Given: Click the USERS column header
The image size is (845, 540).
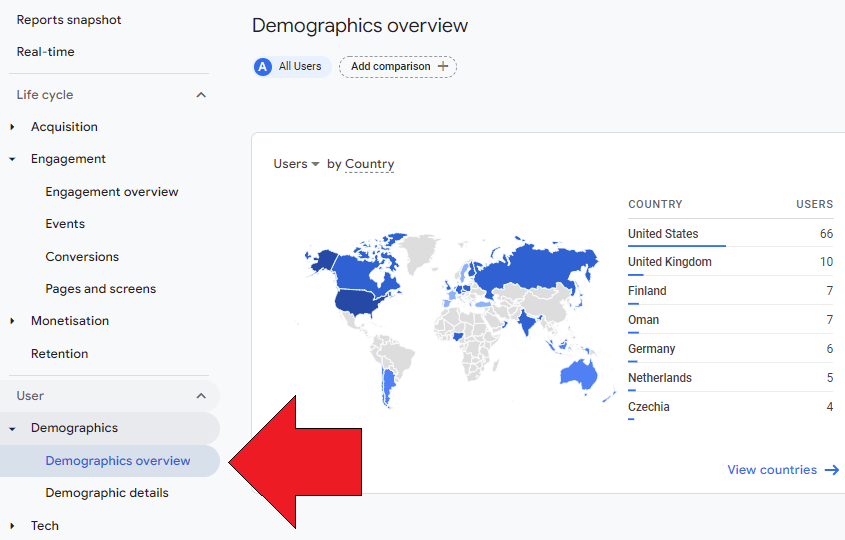Looking at the screenshot, I should point(815,204).
